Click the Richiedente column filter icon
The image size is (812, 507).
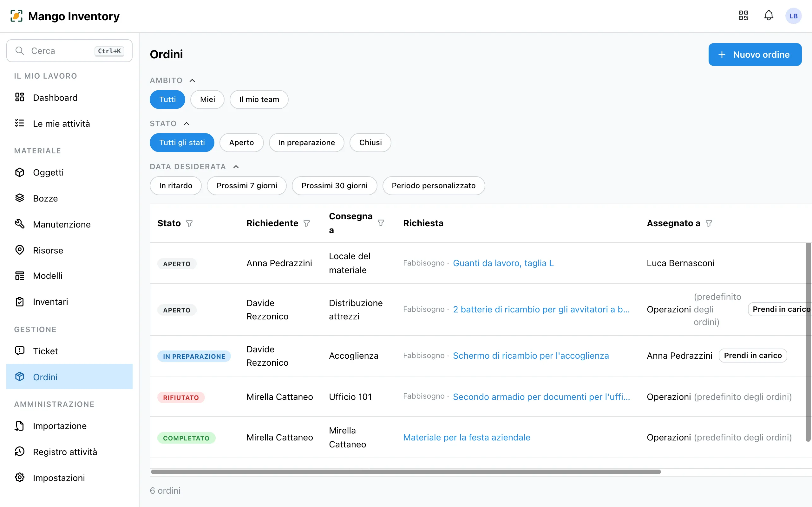[307, 223]
